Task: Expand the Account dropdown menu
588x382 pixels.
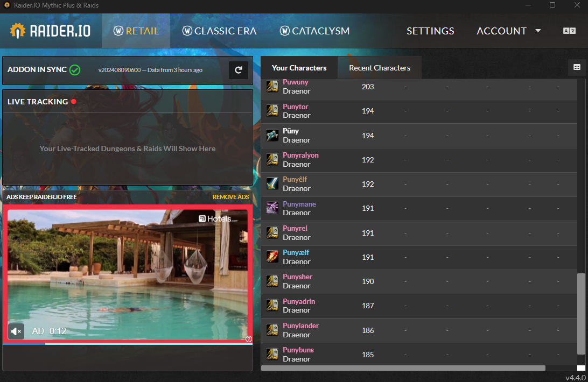Action: click(509, 31)
